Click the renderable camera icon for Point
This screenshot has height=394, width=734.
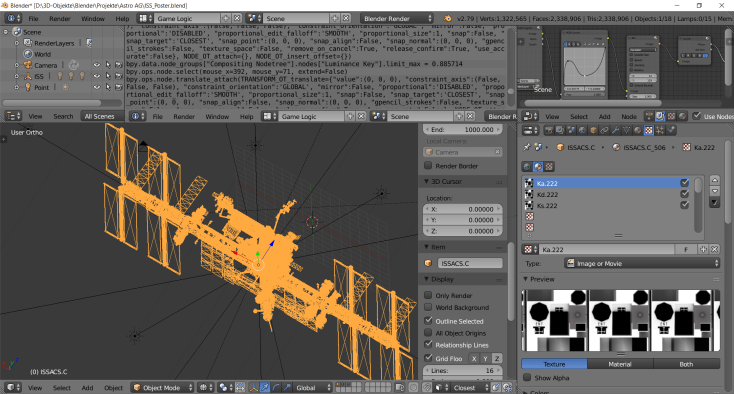(x=118, y=87)
